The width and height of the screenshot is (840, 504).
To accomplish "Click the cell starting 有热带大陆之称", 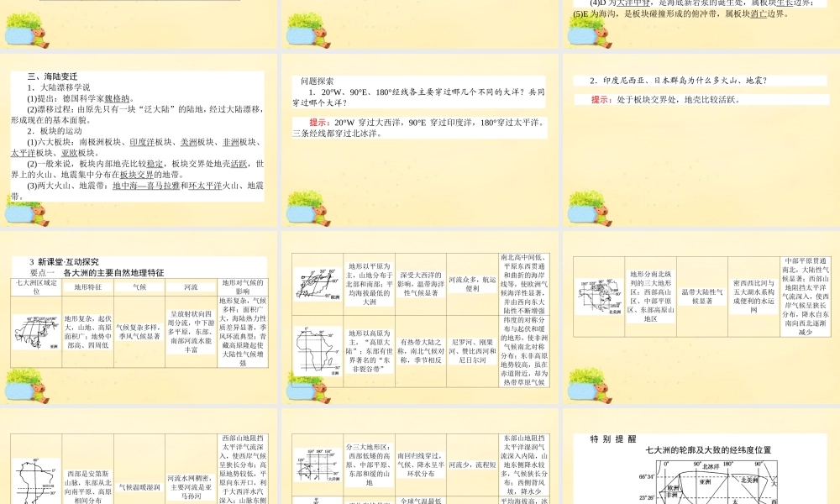I will click(x=421, y=351).
